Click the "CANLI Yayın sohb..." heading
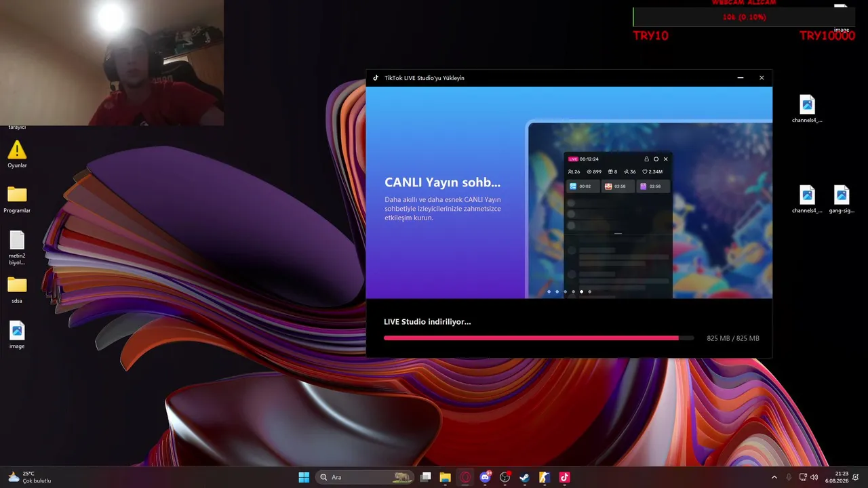 pos(442,182)
